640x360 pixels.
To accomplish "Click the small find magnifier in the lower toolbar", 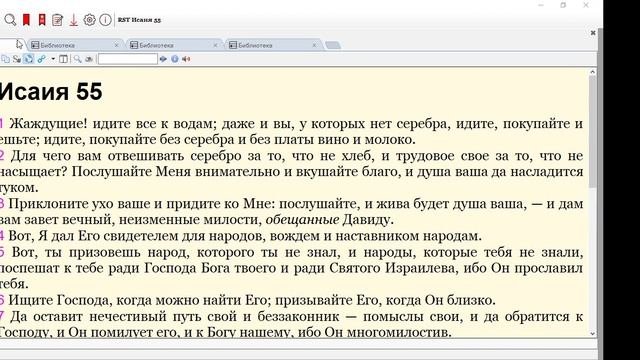I will pyautogui.click(x=77, y=59).
